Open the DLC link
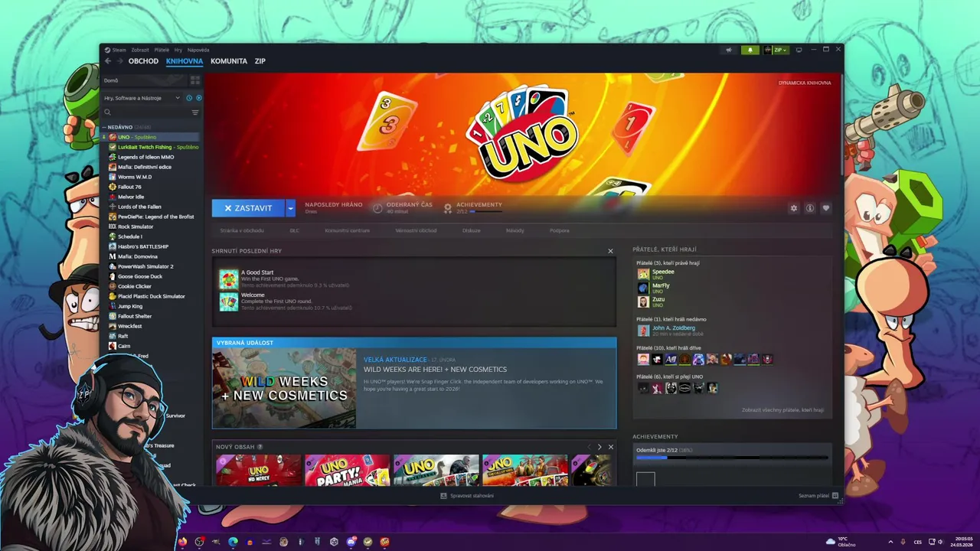980x551 pixels. coord(294,230)
